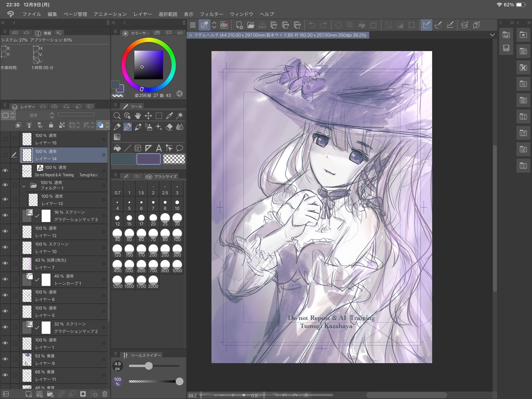Export image as JPG
The width and height of the screenshot is (532, 399).
[274, 25]
